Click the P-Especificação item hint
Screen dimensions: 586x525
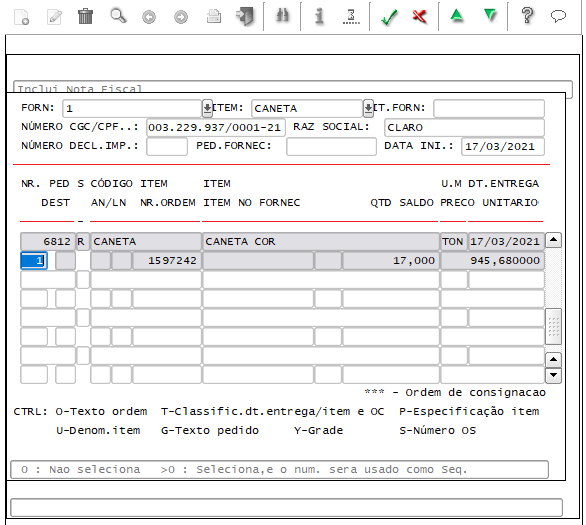click(x=469, y=411)
